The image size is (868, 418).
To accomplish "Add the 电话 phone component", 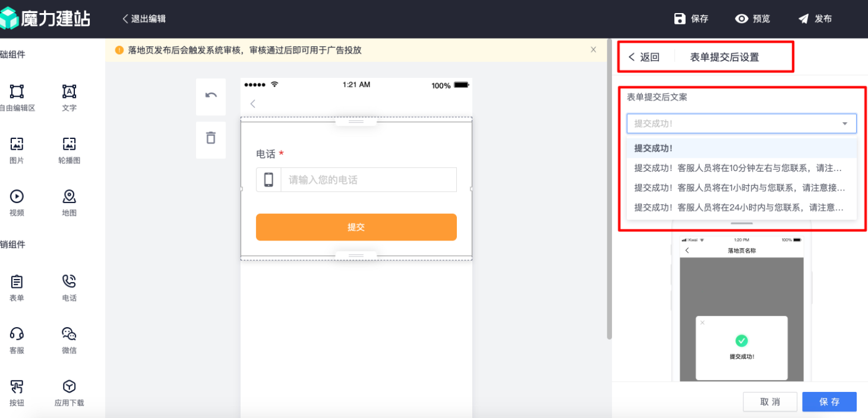I will pyautogui.click(x=68, y=287).
